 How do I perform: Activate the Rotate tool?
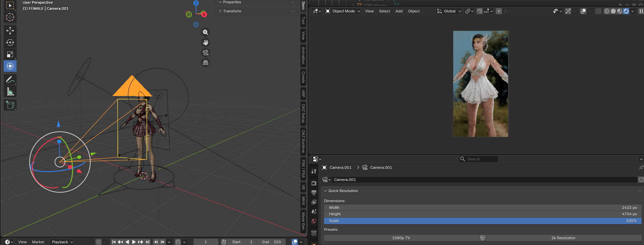(x=10, y=42)
